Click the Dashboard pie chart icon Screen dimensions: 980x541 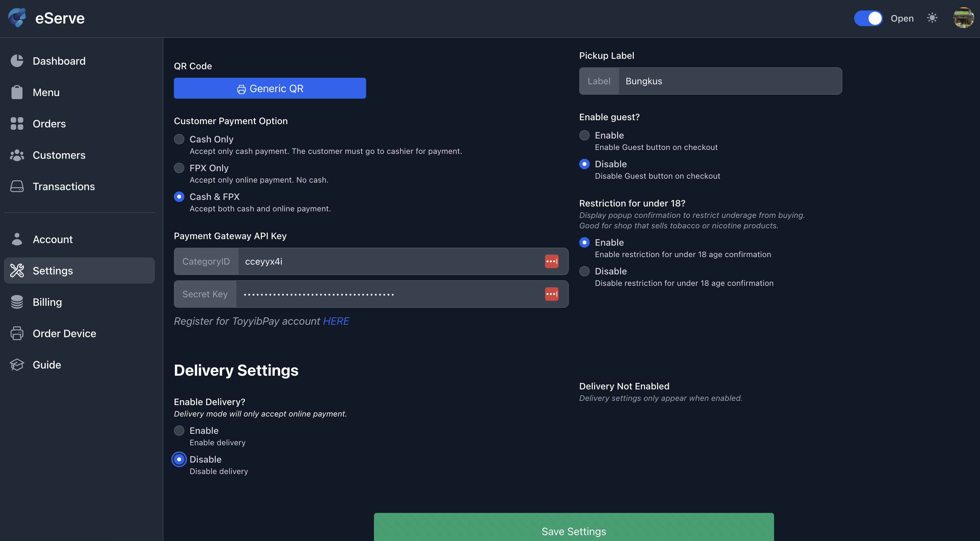point(17,61)
